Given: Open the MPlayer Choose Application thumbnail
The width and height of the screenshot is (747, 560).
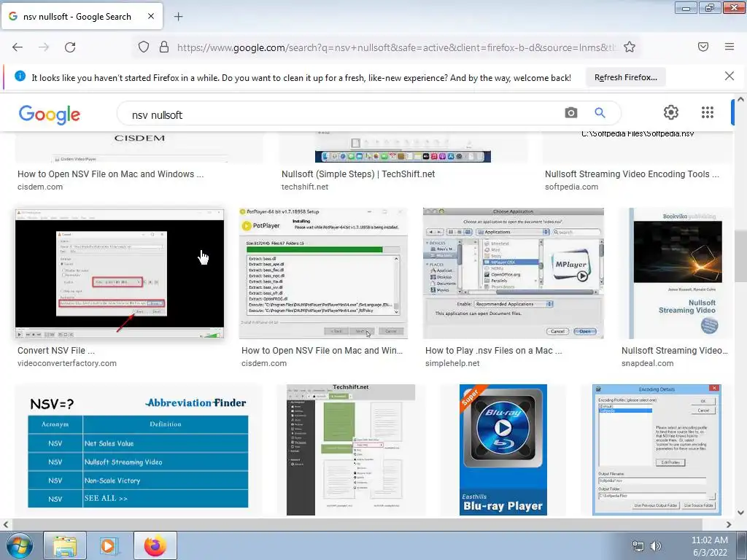Looking at the screenshot, I should click(x=514, y=273).
